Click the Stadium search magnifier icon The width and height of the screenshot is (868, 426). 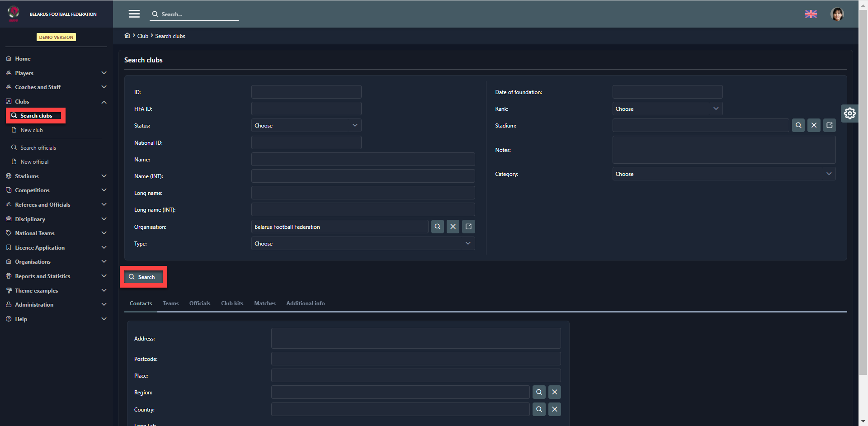pyautogui.click(x=798, y=125)
